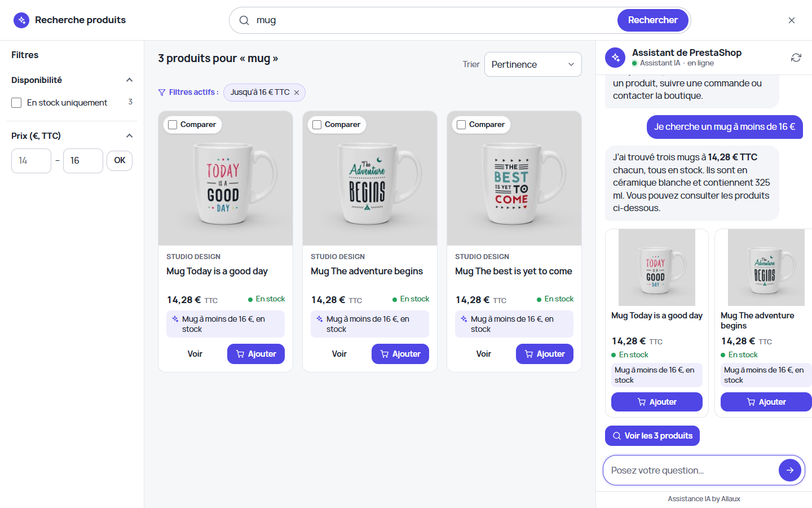Click the maximum price field showing 16

pos(83,161)
